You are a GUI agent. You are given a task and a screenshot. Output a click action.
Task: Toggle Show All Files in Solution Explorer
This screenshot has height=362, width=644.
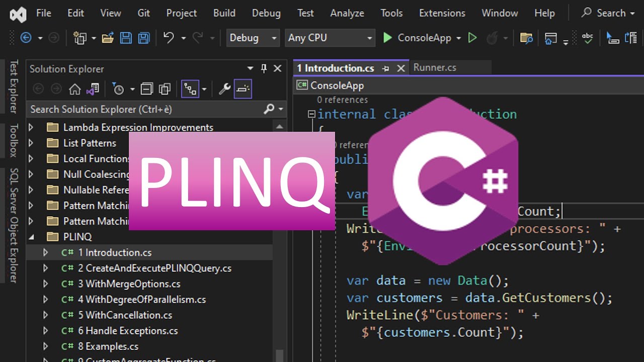165,89
